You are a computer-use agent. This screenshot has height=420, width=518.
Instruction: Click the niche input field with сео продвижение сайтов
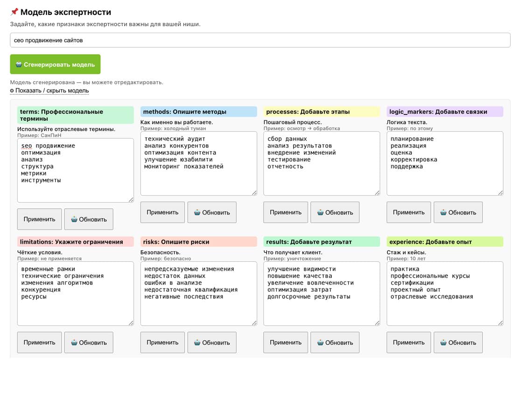click(x=260, y=40)
